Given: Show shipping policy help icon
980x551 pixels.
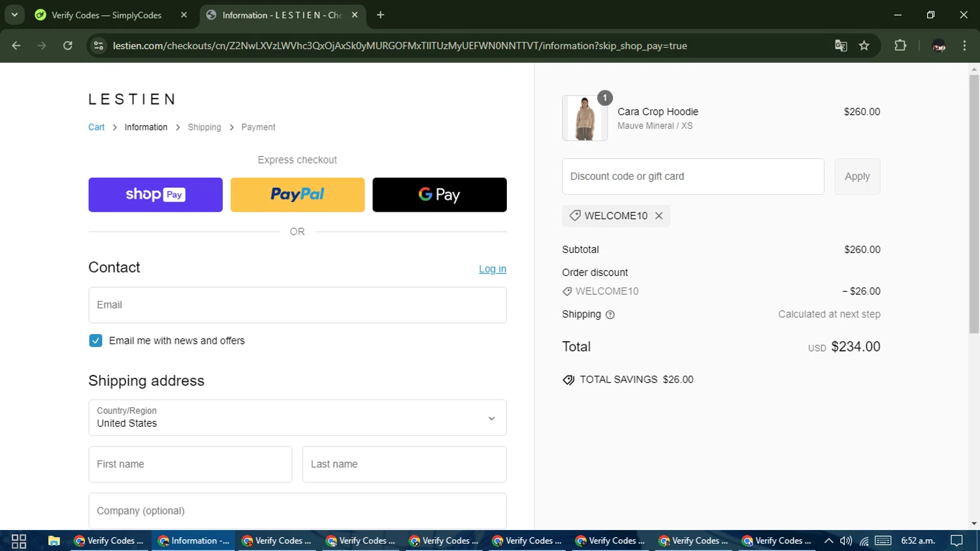Looking at the screenshot, I should coord(610,314).
